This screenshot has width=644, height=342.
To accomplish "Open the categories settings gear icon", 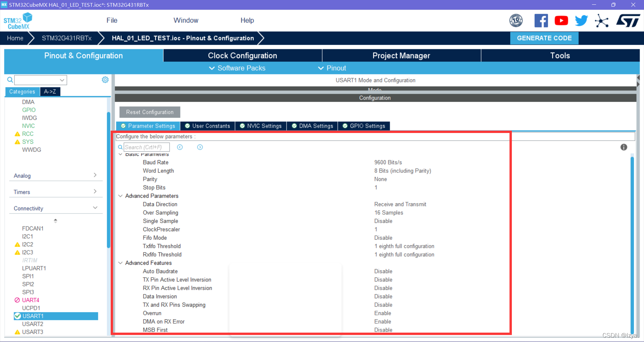I will pyautogui.click(x=105, y=80).
